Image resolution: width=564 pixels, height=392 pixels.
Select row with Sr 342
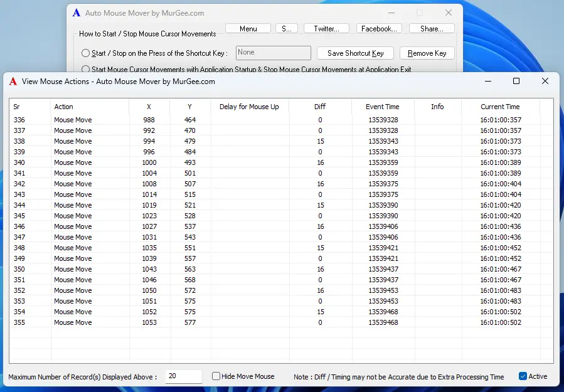click(281, 184)
